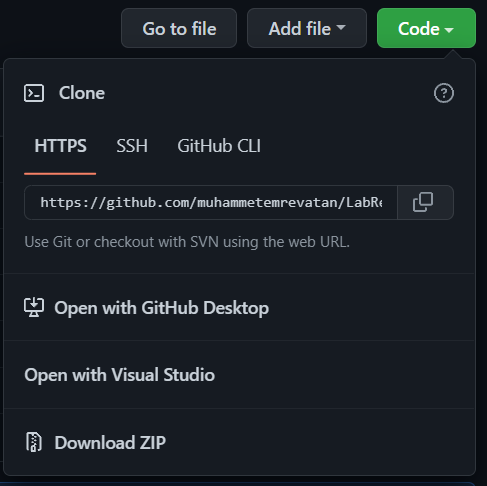Click the Clone heading label
This screenshot has width=487, height=486.
[x=82, y=93]
